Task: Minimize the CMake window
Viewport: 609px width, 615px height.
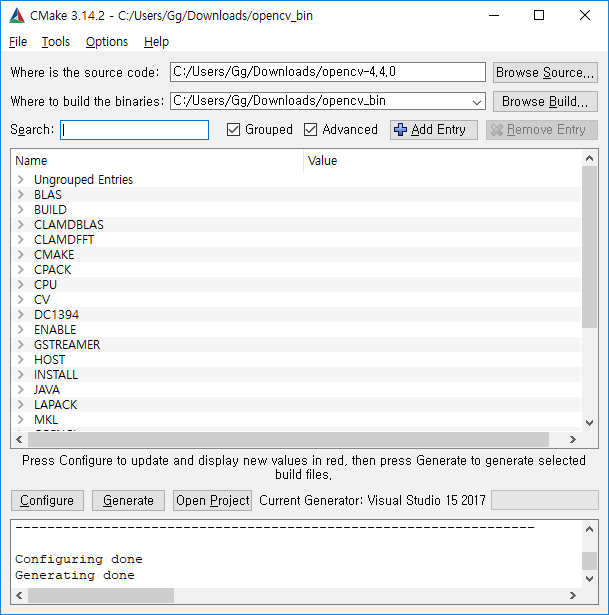Action: tap(494, 16)
